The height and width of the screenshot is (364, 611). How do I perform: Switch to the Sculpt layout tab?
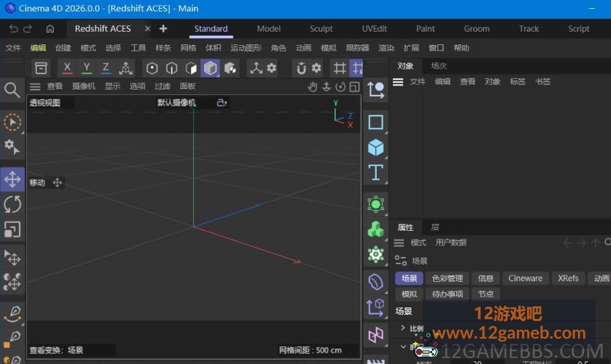(x=321, y=28)
